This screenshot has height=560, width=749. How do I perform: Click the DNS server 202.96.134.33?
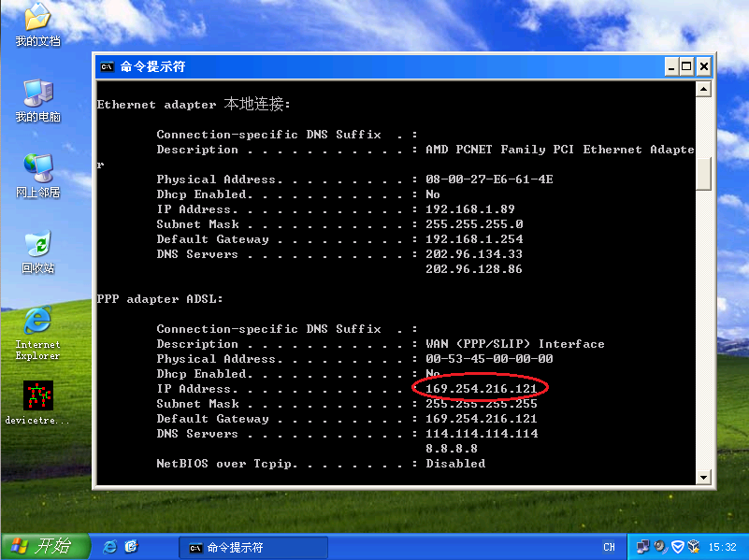click(x=474, y=254)
